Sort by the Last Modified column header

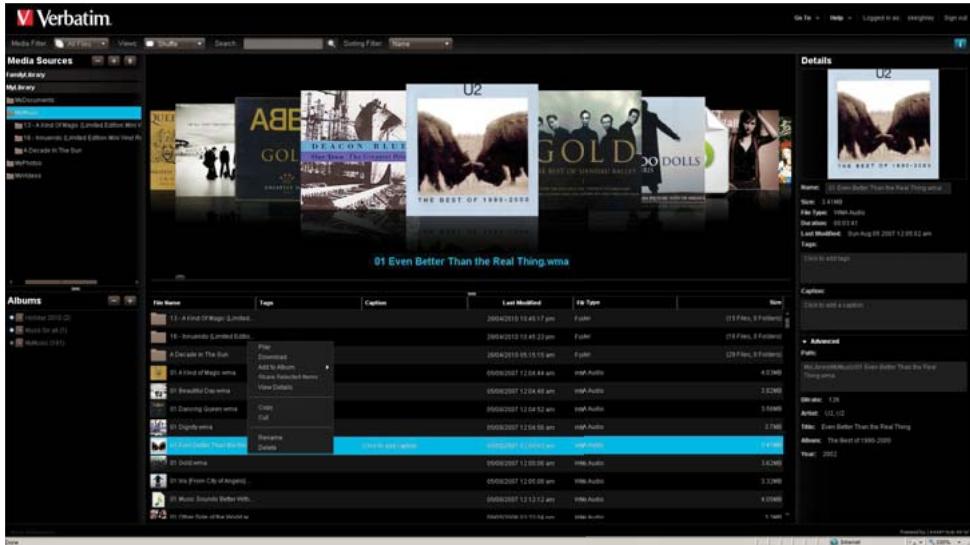(x=521, y=303)
